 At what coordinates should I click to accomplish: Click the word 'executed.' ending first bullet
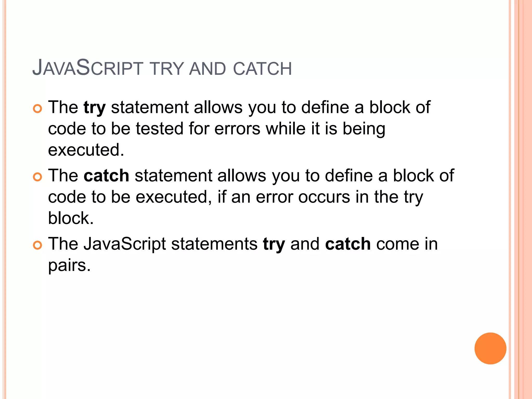86,150
